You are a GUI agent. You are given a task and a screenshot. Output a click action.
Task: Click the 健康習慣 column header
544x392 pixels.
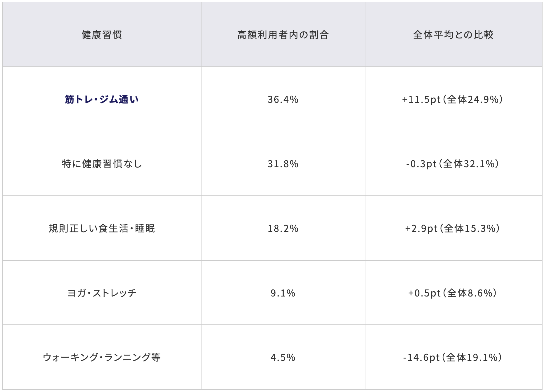pyautogui.click(x=102, y=35)
